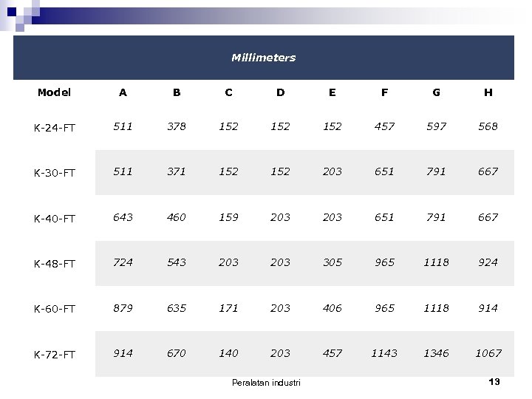The height and width of the screenshot is (399, 532).
Task: Select the Model column header
Action: coord(54,93)
